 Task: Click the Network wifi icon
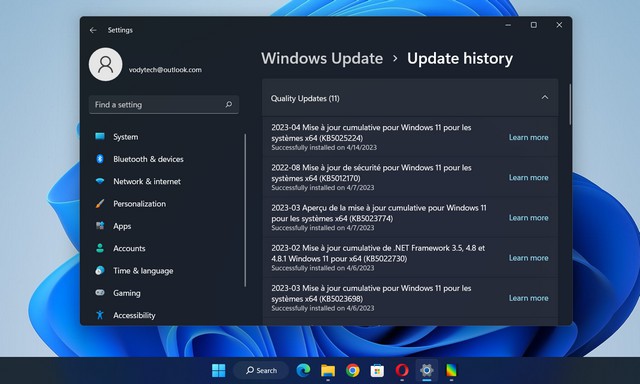[100, 181]
